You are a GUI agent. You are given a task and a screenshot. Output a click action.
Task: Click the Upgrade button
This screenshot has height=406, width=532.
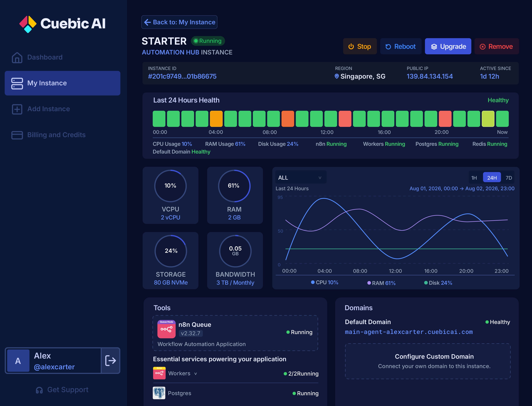tap(448, 46)
